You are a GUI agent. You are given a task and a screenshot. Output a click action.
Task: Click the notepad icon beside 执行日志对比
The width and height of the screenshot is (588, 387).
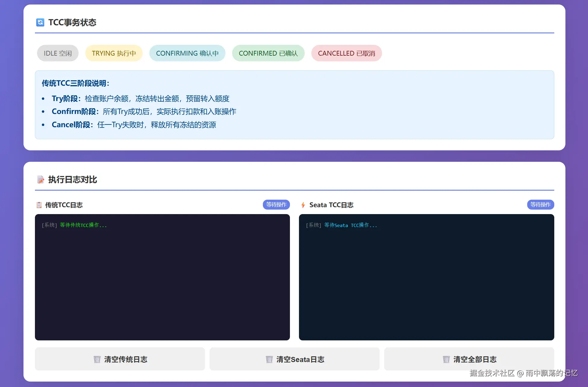tap(40, 180)
